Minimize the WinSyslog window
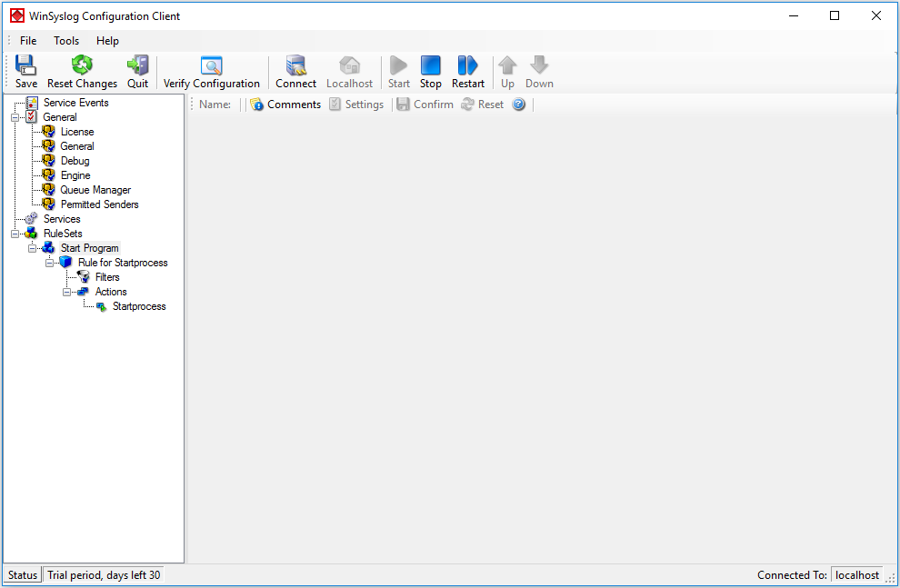This screenshot has width=900, height=588. tap(794, 15)
